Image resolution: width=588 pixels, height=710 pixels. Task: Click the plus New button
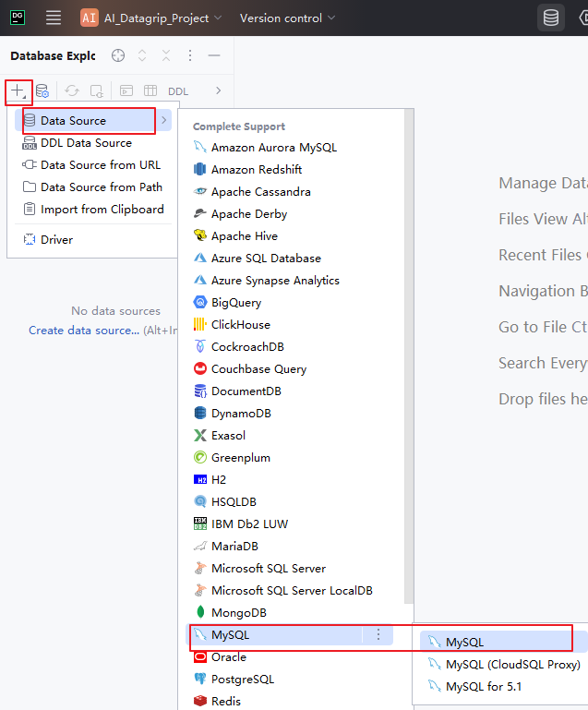pos(18,91)
